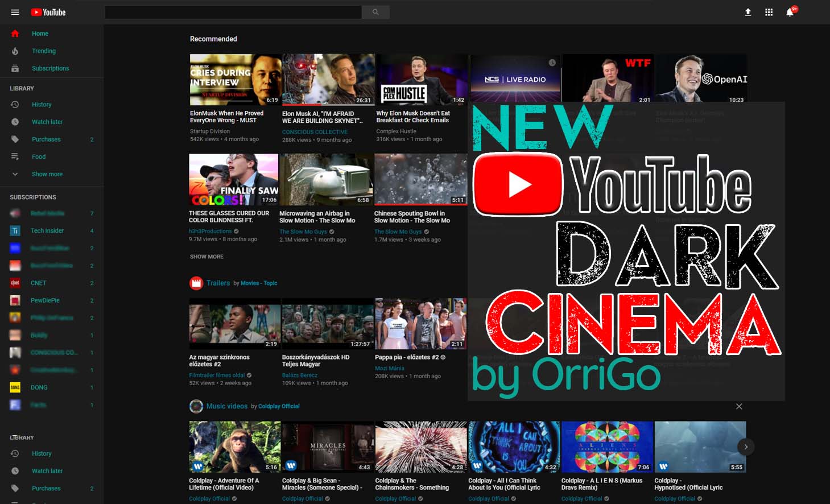Open Chinese Spouting Bowl video title
The height and width of the screenshot is (504, 830).
412,217
